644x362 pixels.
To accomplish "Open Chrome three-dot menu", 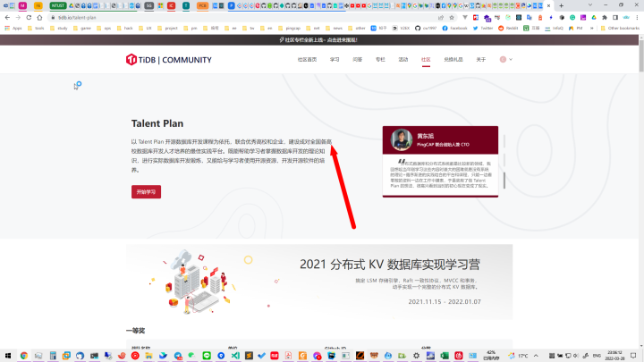I will point(637,18).
